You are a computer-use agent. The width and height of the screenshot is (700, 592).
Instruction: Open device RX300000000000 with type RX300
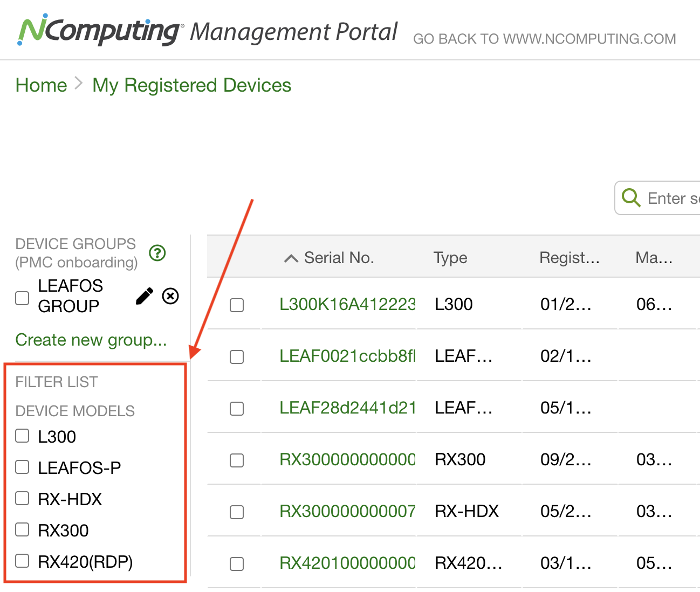(x=347, y=459)
